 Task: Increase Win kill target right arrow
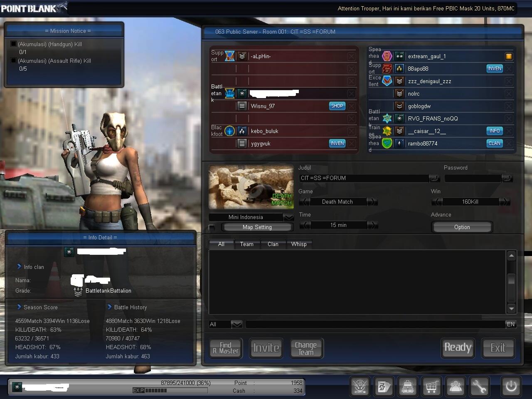click(504, 202)
